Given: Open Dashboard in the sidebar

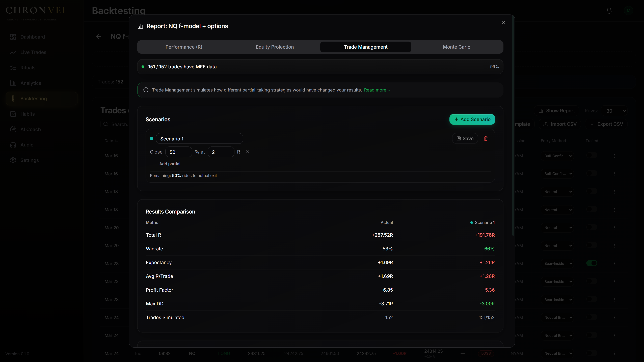Looking at the screenshot, I should click(41, 37).
